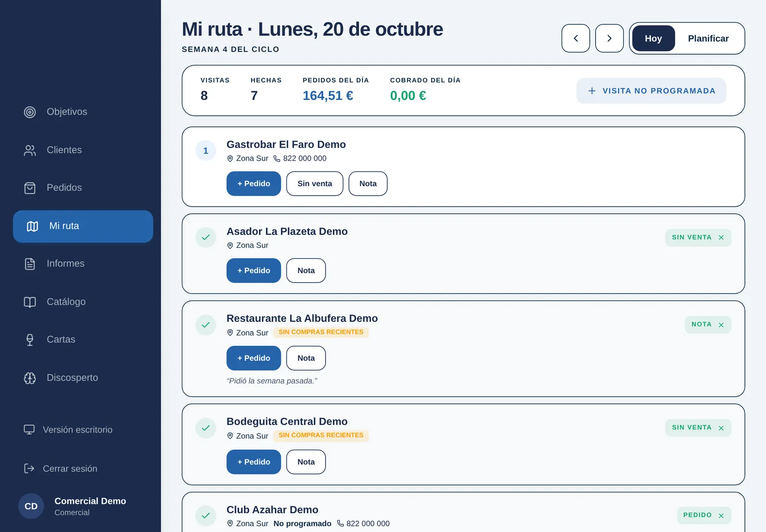Go to the next day arrow
Image resolution: width=766 pixels, height=532 pixels.
pos(609,38)
